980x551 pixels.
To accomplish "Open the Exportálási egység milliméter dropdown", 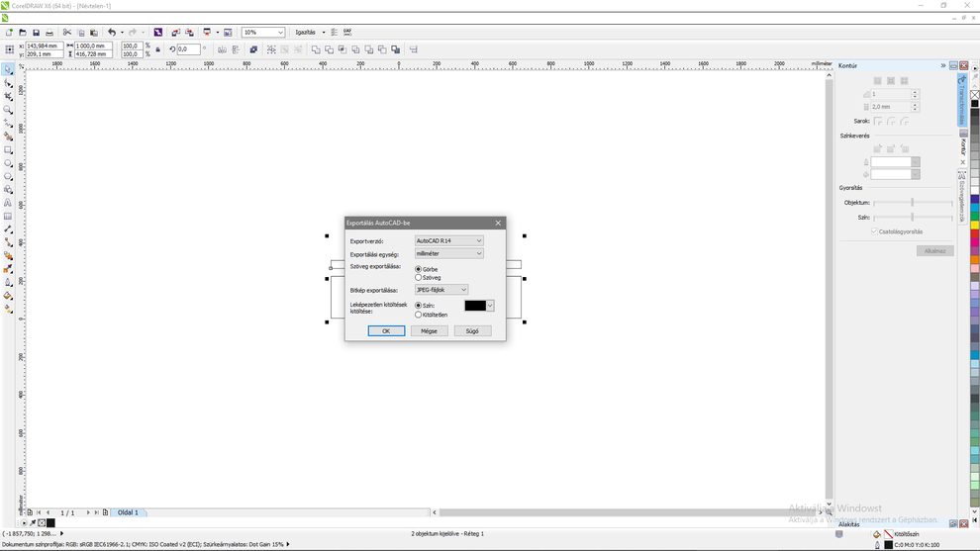I will coord(448,253).
